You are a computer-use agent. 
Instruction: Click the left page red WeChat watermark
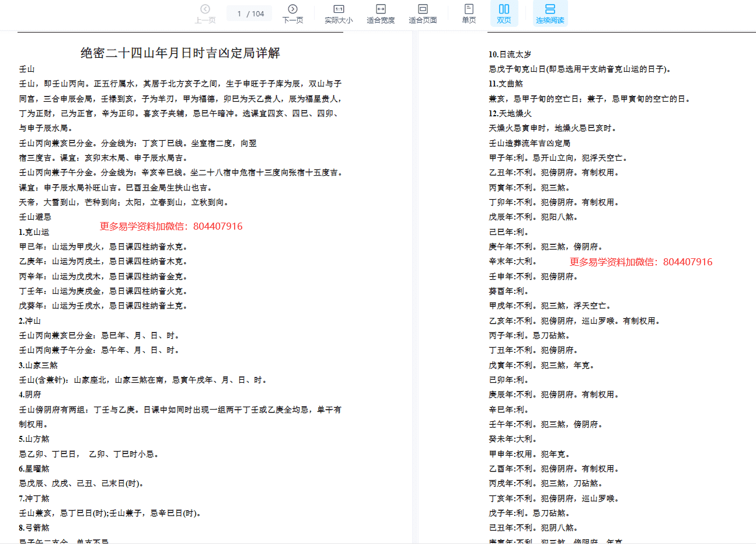coord(171,226)
